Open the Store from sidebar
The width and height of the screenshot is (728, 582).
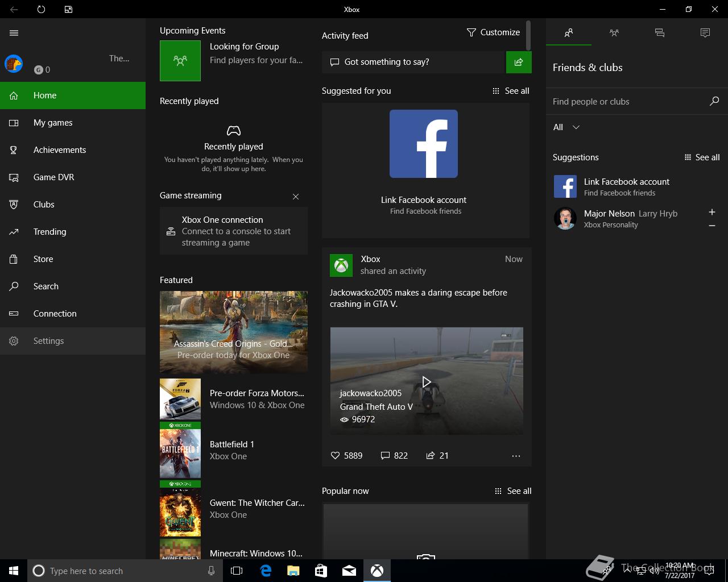[73, 259]
